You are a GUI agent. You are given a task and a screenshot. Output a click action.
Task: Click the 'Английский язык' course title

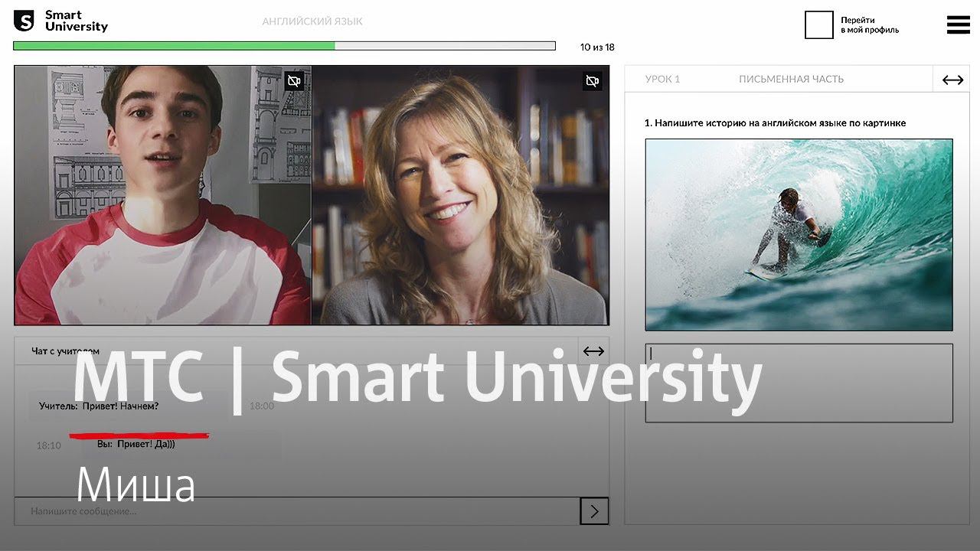point(312,21)
